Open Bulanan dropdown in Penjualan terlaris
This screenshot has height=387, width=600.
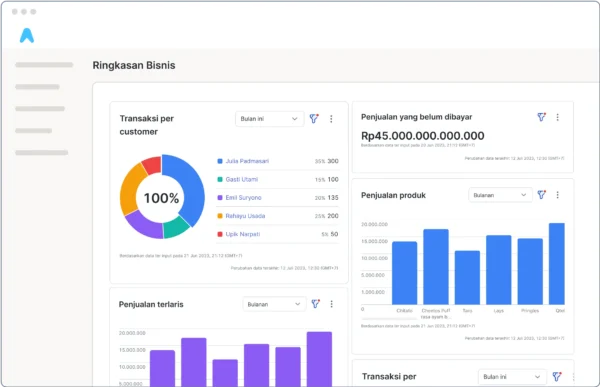click(274, 304)
